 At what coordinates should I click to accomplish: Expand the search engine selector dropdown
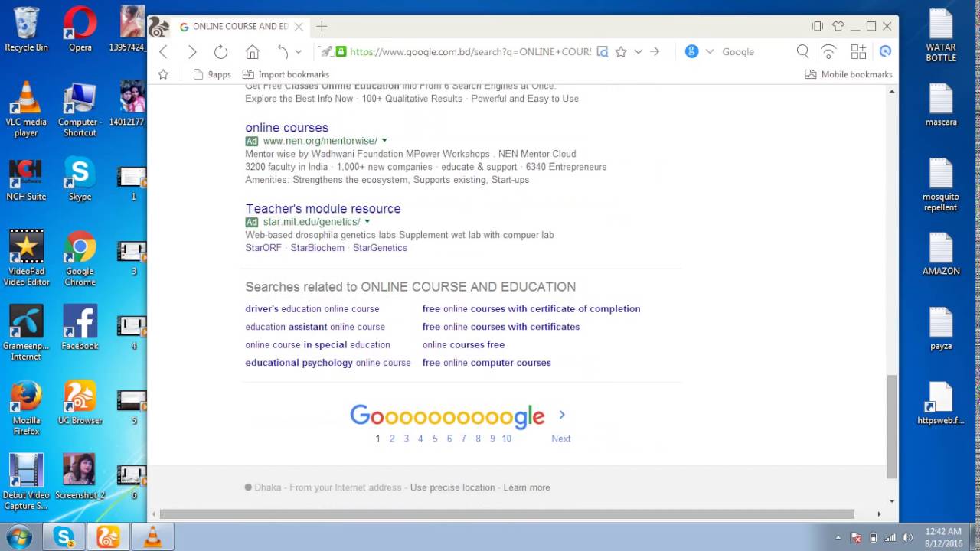click(x=710, y=51)
